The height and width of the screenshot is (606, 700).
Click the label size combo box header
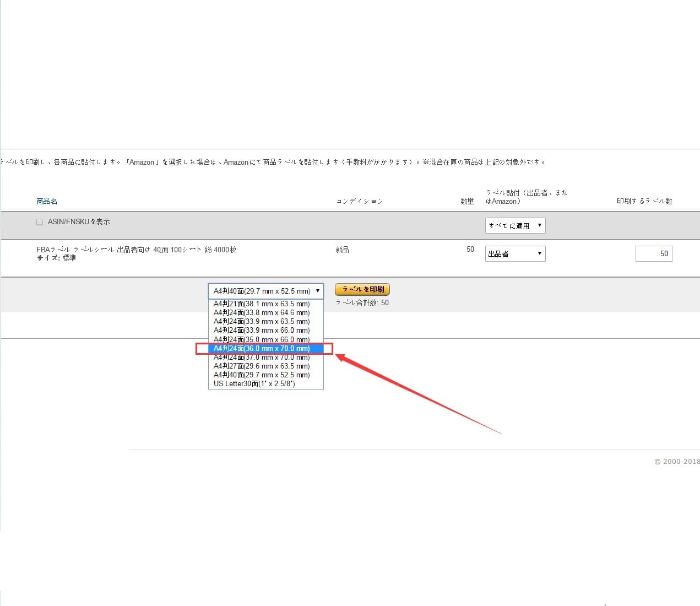[x=265, y=291]
